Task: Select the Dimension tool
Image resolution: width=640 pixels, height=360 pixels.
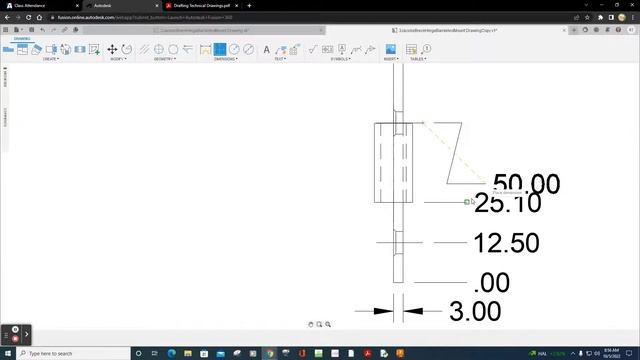Action: coord(205,49)
